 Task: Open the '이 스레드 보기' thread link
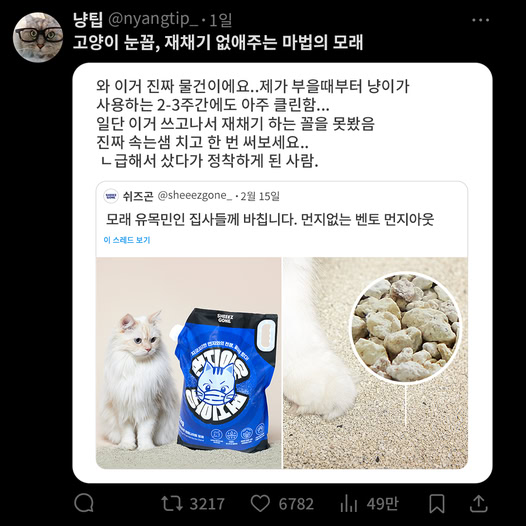126,240
